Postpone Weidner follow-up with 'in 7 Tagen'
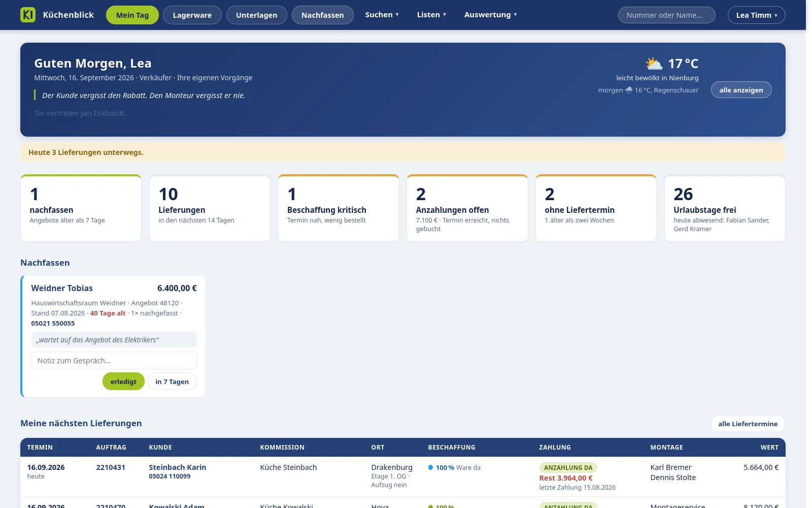The image size is (812, 508). (x=172, y=382)
